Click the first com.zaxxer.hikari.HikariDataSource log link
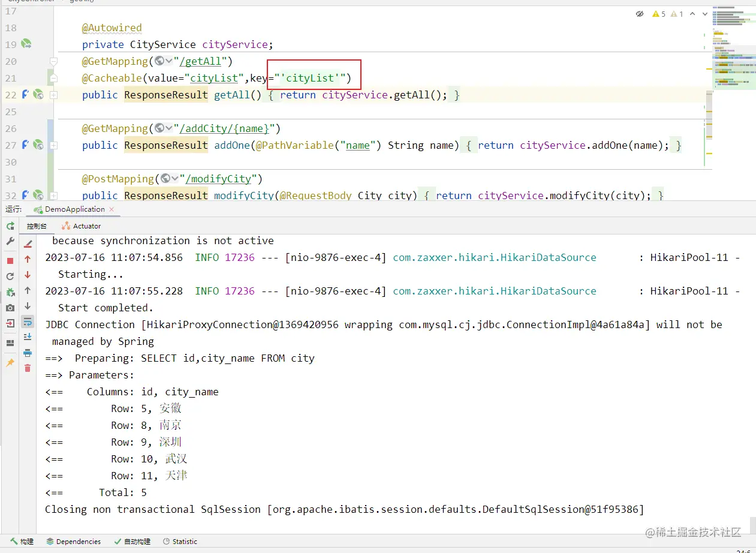Screen dimensions: 756x553 (x=495, y=257)
